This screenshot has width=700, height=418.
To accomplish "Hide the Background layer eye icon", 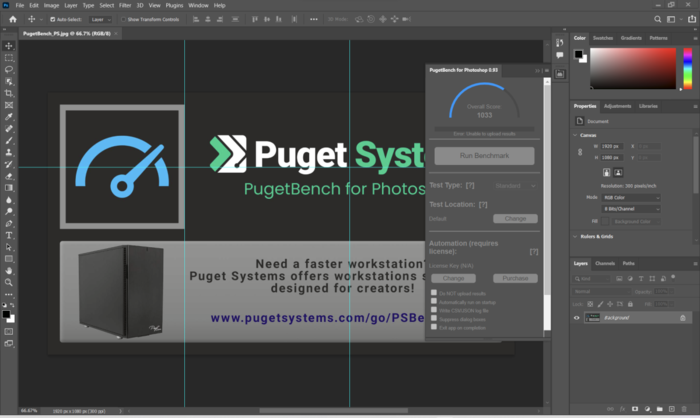I will coord(576,318).
